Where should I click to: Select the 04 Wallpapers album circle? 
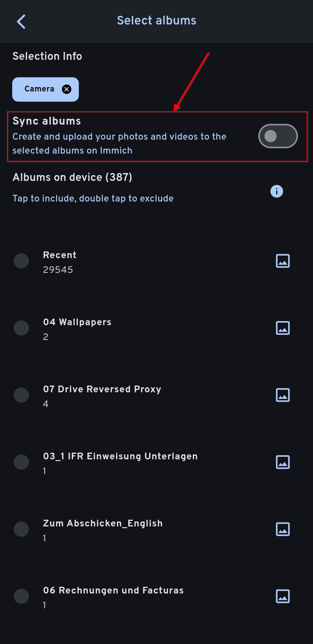21,328
